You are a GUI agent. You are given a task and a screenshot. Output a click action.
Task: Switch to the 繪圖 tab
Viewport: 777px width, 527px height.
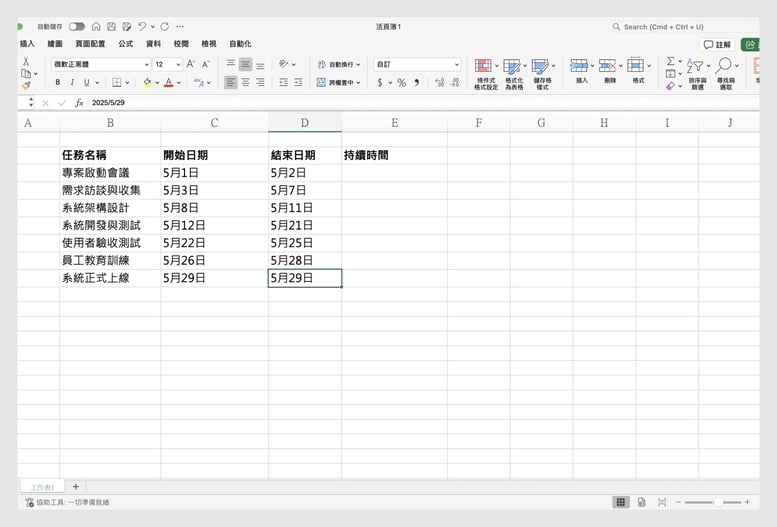[55, 44]
